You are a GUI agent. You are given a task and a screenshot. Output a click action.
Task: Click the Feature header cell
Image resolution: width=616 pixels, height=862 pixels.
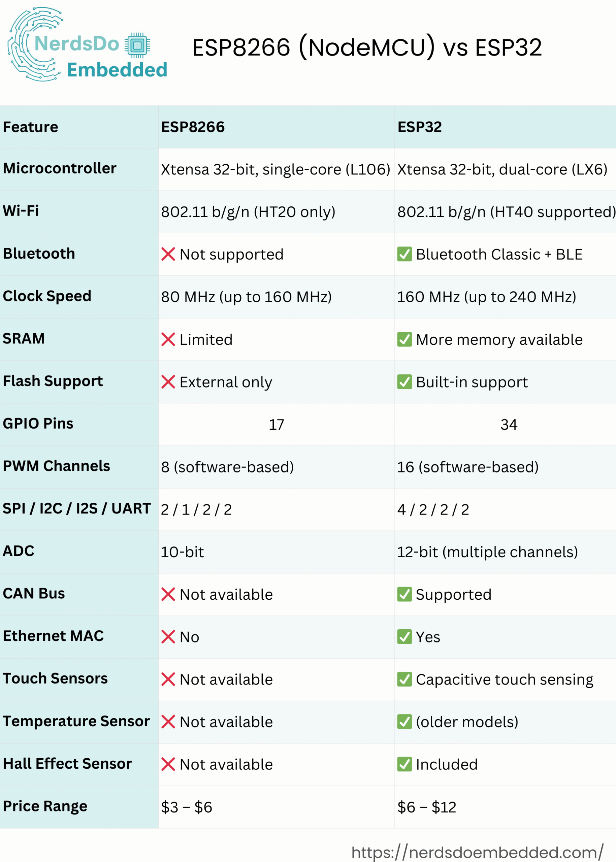pyautogui.click(x=79, y=127)
